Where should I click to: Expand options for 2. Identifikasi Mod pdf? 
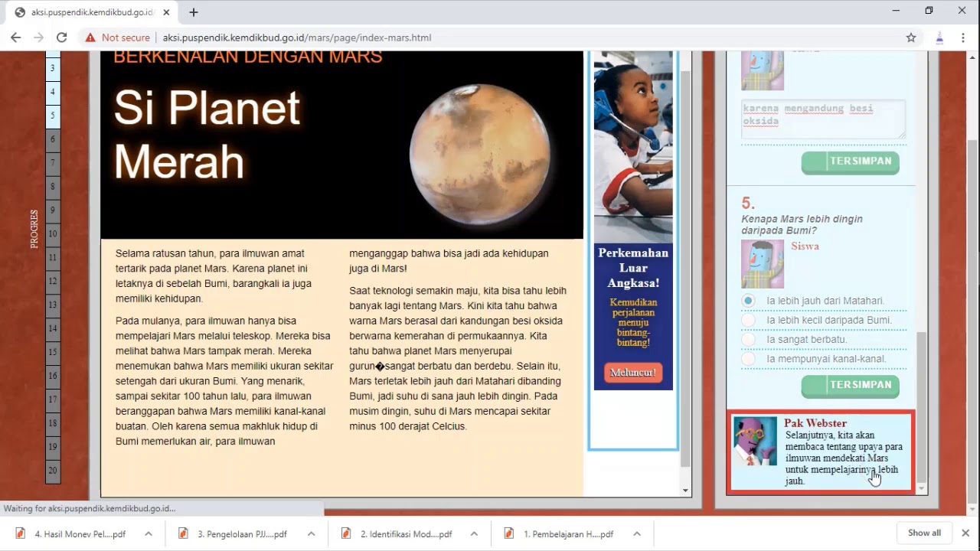coord(474,534)
